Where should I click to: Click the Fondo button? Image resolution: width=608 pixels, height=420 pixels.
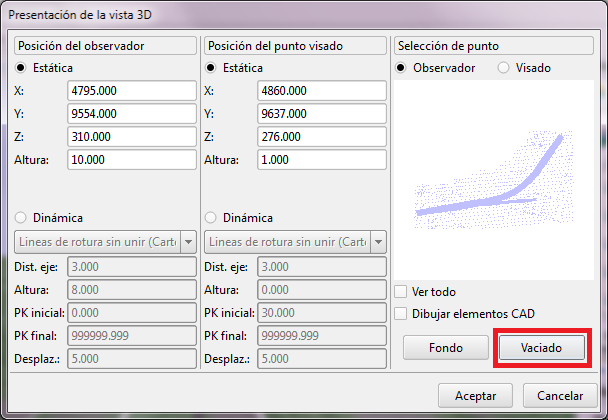coord(445,347)
